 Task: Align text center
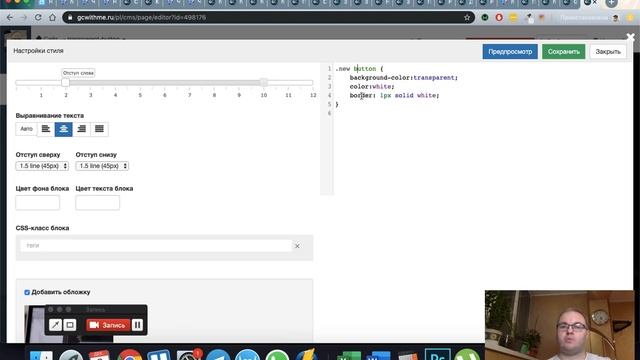point(64,129)
